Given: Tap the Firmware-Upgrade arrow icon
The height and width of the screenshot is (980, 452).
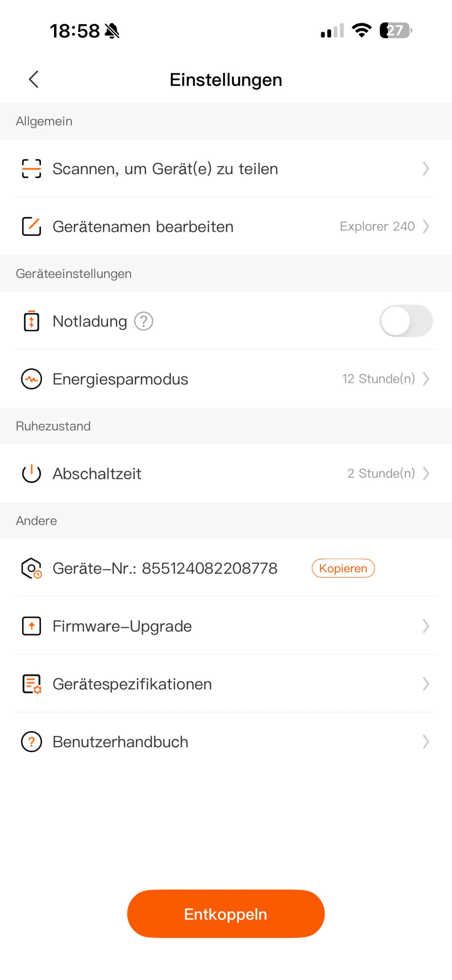Looking at the screenshot, I should tap(31, 626).
